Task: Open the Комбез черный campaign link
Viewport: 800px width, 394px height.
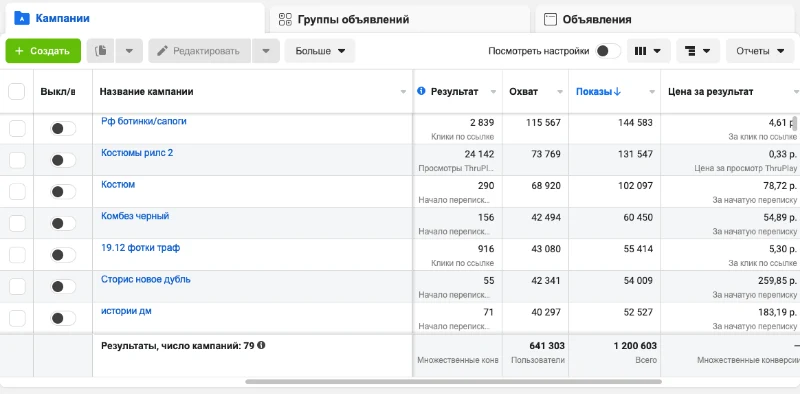Action: [x=135, y=216]
